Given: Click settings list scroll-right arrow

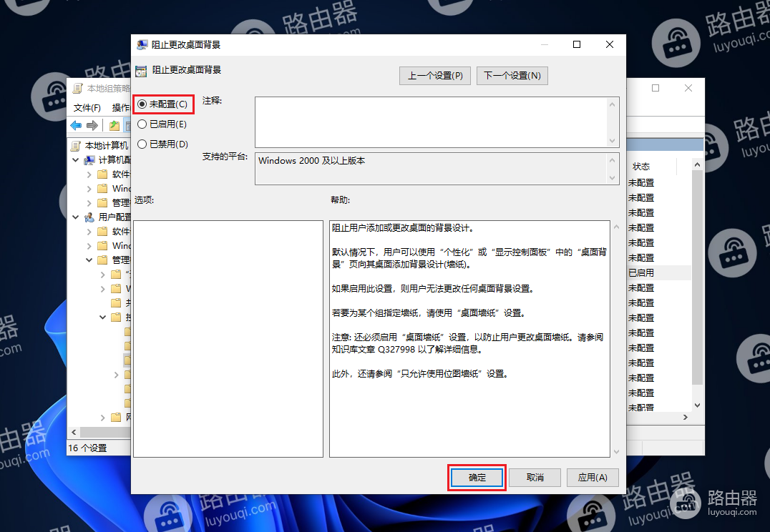Looking at the screenshot, I should [x=686, y=417].
